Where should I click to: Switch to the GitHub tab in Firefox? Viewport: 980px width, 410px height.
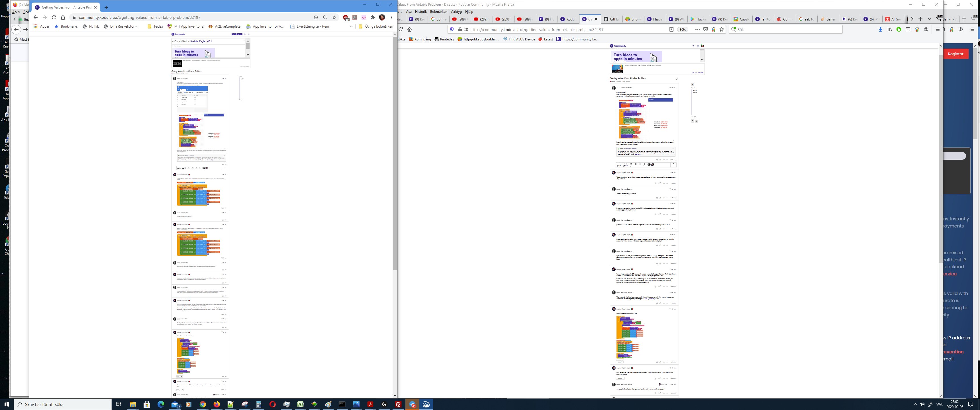click(x=611, y=19)
